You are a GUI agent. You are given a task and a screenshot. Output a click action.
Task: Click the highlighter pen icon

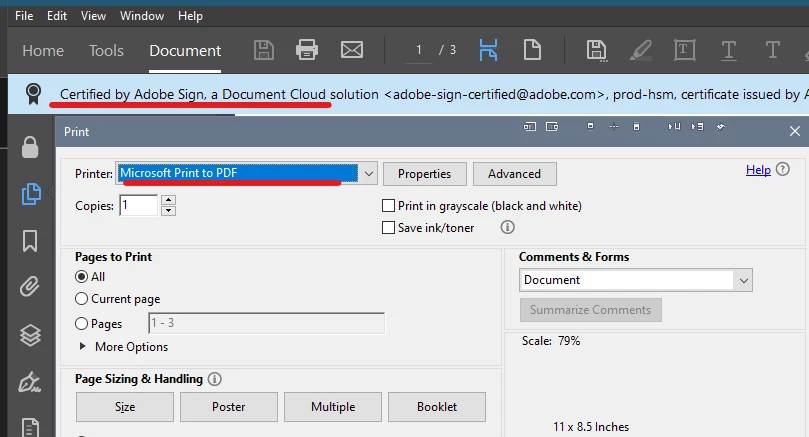pos(641,51)
